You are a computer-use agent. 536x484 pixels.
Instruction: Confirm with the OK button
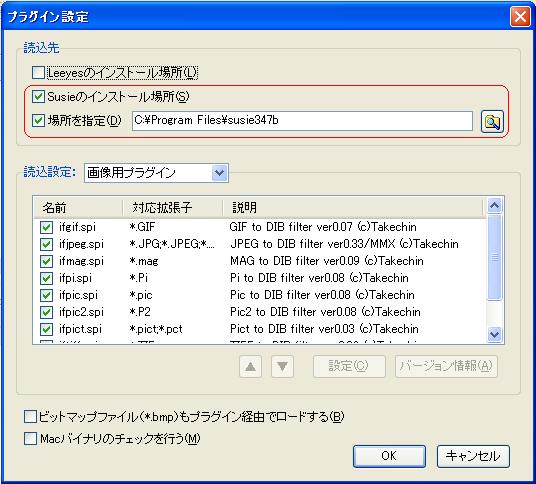pyautogui.click(x=389, y=456)
